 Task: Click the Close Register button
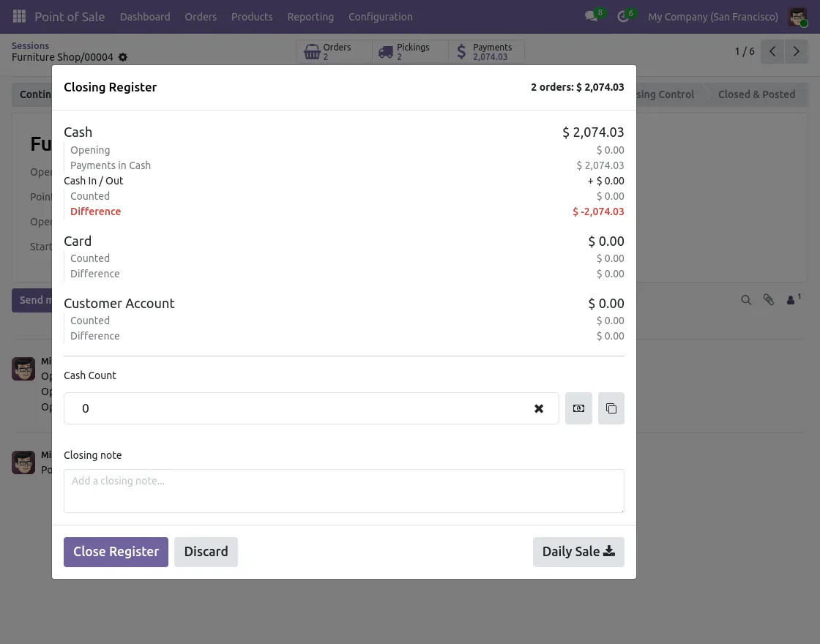(x=116, y=552)
